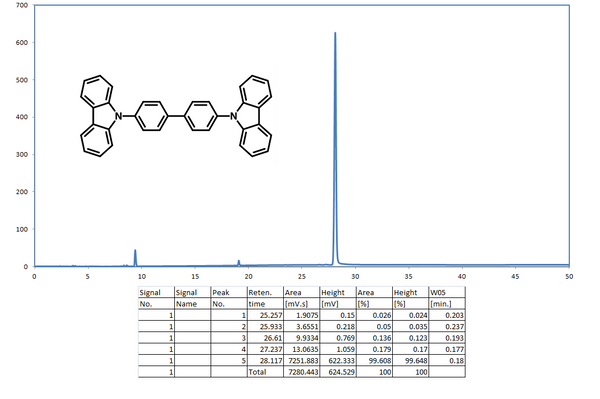This screenshot has height=399, width=600.
Task: Select total area 7280.443
Action: click(303, 372)
